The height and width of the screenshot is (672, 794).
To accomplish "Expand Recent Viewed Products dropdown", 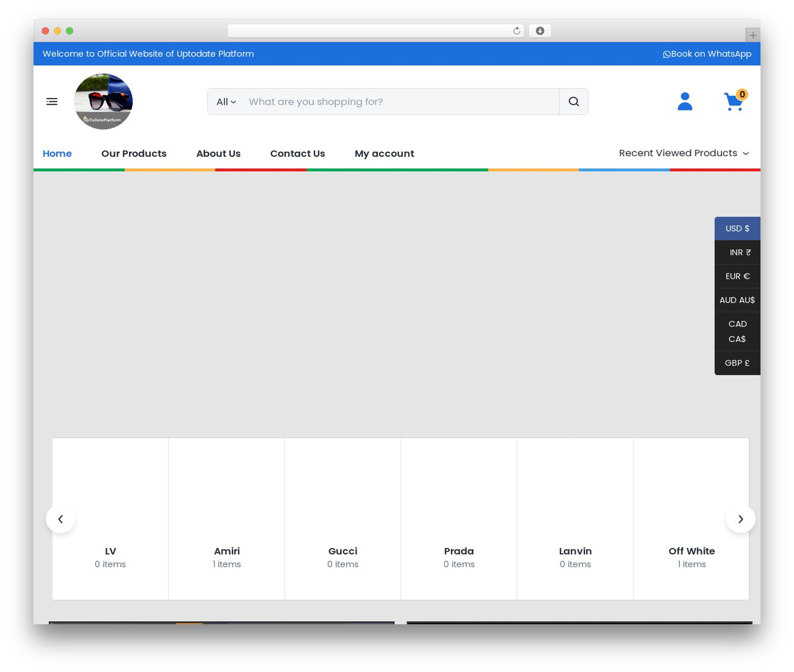I will point(684,153).
